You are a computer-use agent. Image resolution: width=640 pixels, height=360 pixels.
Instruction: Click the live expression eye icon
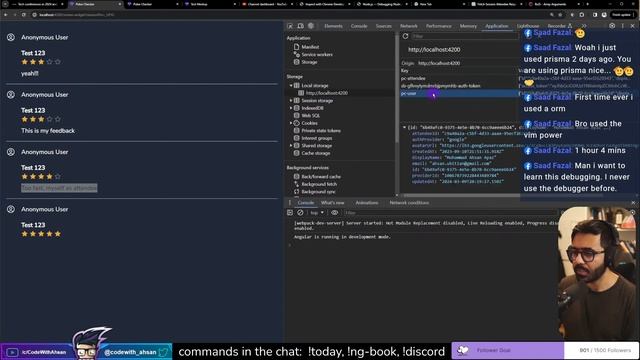334,213
